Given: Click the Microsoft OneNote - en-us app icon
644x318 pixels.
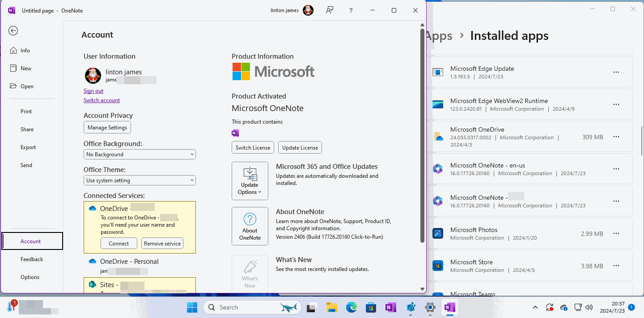Looking at the screenshot, I should pos(437,169).
